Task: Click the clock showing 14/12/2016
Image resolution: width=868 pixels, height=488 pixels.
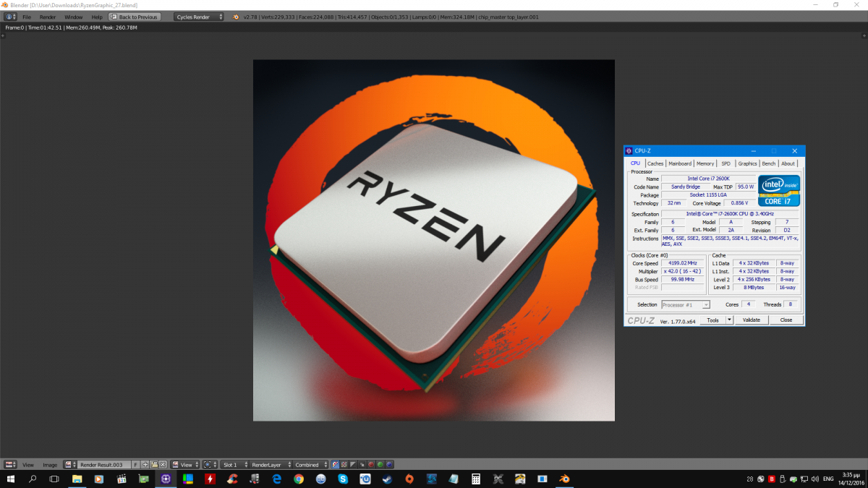Action: [853, 479]
